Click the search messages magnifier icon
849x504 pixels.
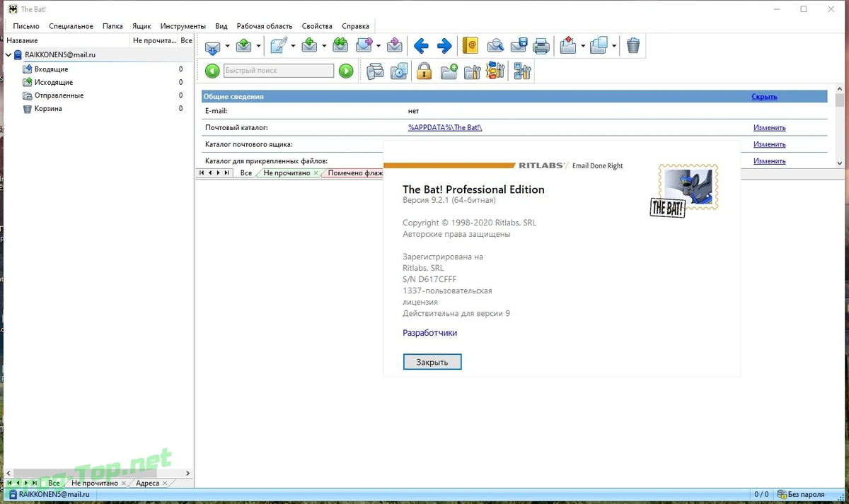pos(495,47)
